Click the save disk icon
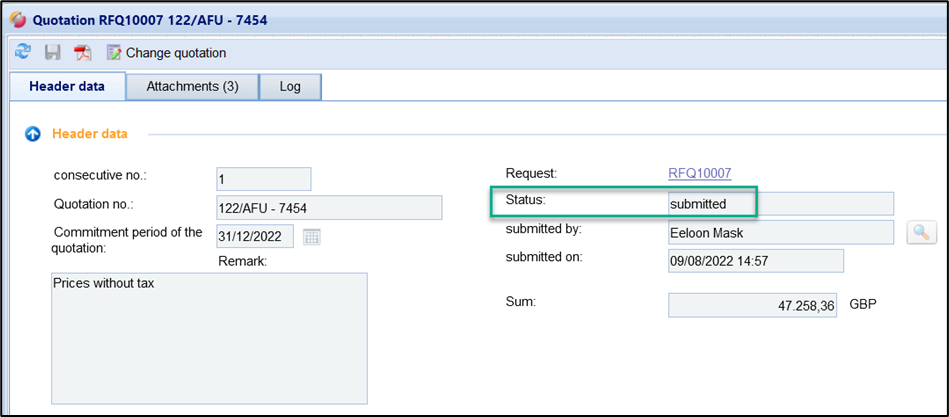 [53, 52]
